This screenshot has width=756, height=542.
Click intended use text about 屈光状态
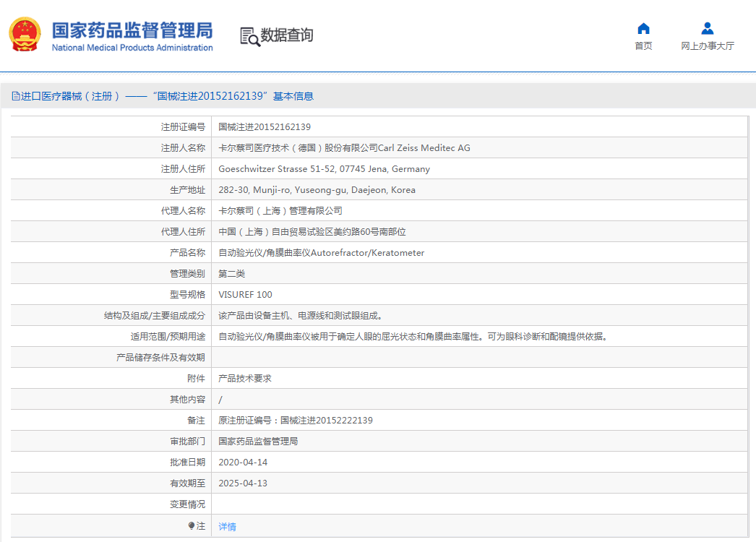pyautogui.click(x=413, y=337)
